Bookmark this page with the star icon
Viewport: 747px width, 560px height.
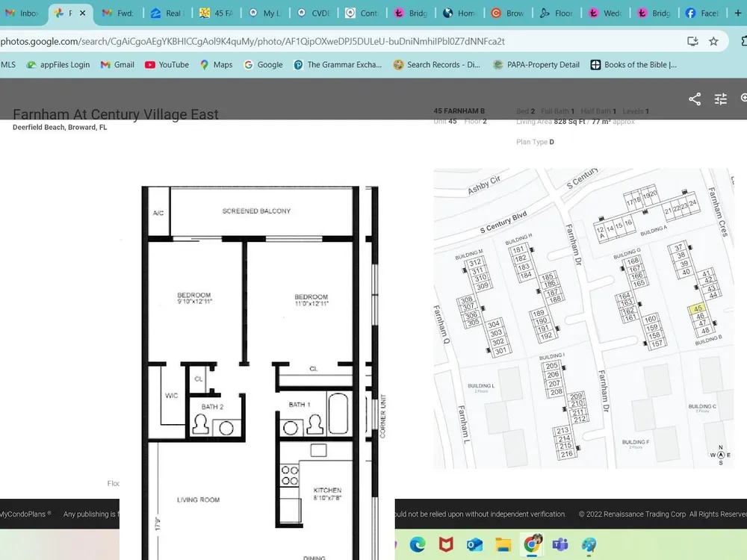click(713, 41)
